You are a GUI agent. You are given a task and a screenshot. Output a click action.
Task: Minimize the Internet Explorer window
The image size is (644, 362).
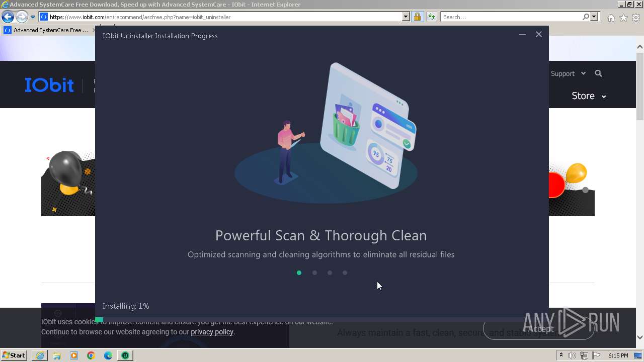tap(621, 5)
